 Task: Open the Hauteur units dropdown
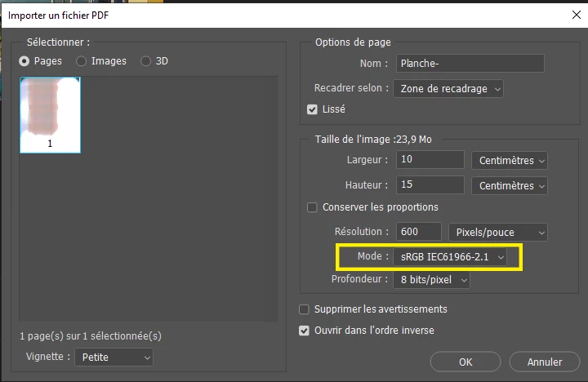coord(510,186)
